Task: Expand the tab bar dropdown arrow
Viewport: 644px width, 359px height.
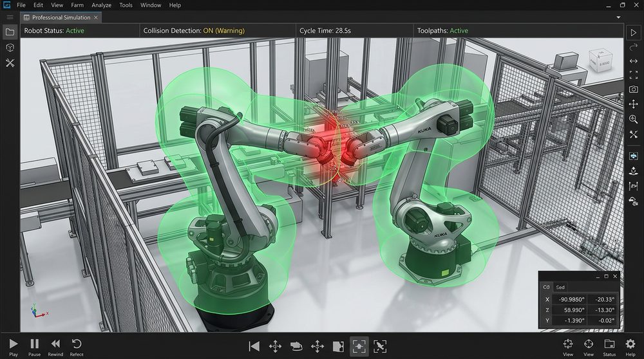Action: pyautogui.click(x=620, y=17)
